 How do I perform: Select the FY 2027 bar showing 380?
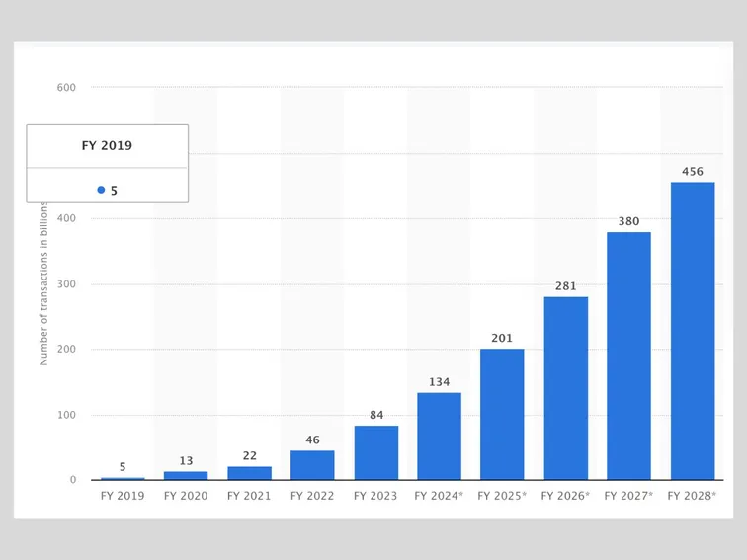coord(628,356)
